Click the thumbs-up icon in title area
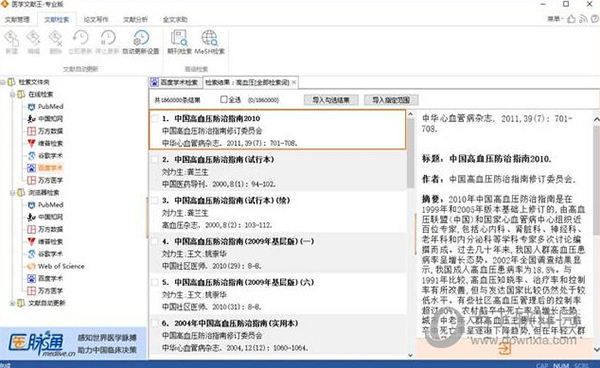Viewport: 600px width, 368px height. pyautogui.click(x=571, y=19)
